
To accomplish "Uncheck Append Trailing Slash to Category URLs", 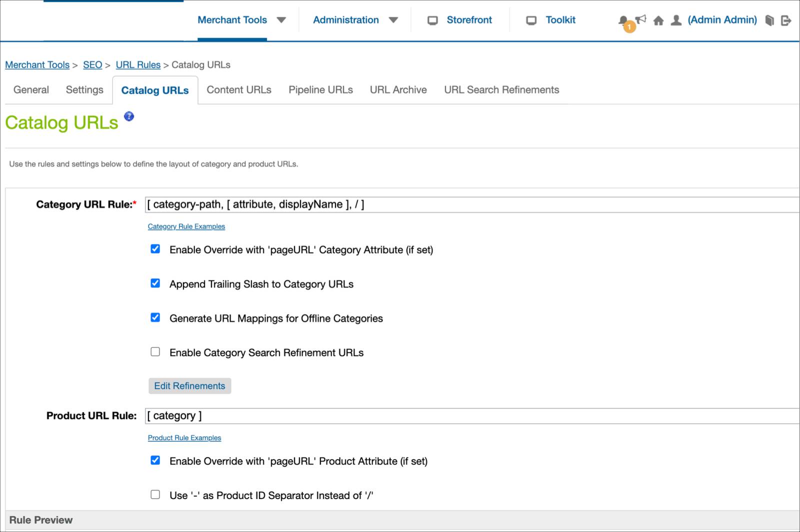I will pos(155,283).
